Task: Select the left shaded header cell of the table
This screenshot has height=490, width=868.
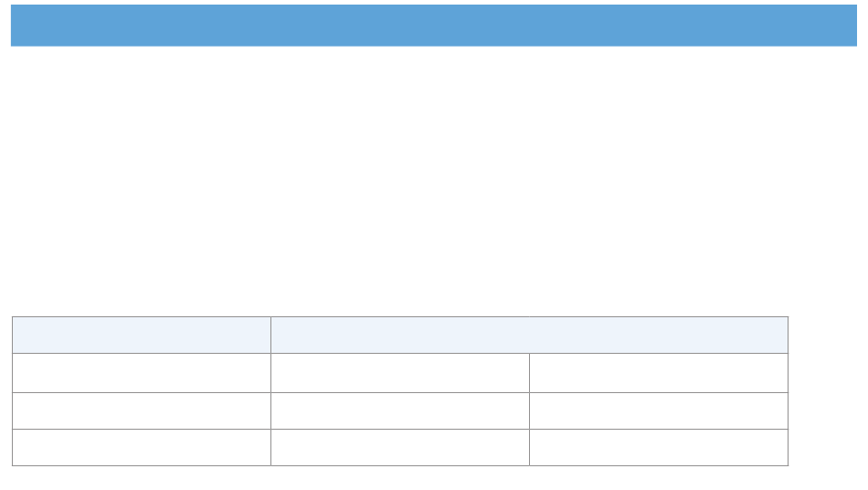Action: click(142, 335)
